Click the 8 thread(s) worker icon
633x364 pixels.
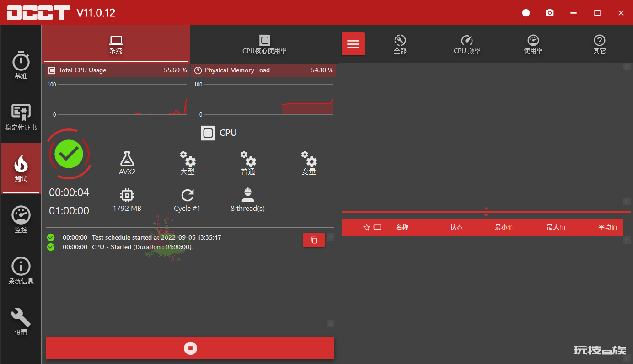[x=248, y=195]
